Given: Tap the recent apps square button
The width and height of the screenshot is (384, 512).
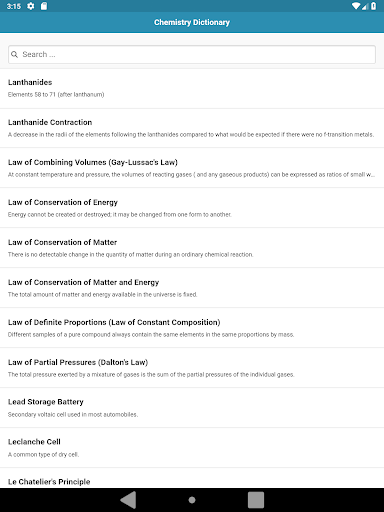Looking at the screenshot, I should pyautogui.click(x=256, y=500).
